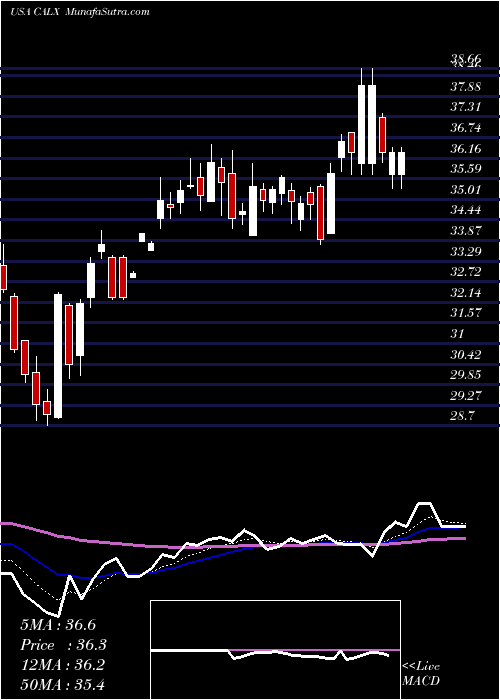Select the 30.42 price axis label
Image resolution: width=500 pixels, height=700 pixels.
[x=466, y=355]
